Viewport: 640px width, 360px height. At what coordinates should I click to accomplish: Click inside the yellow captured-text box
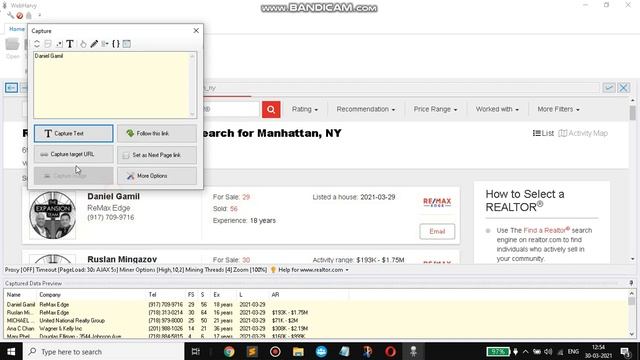[111, 85]
